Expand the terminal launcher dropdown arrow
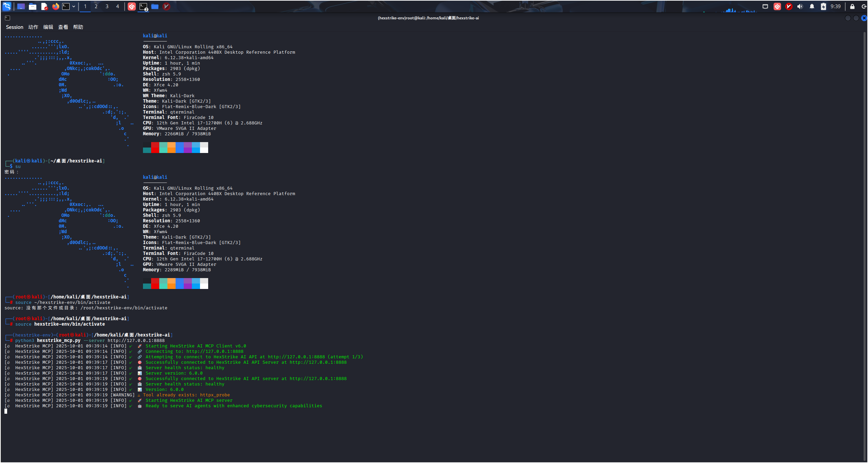 coord(74,6)
